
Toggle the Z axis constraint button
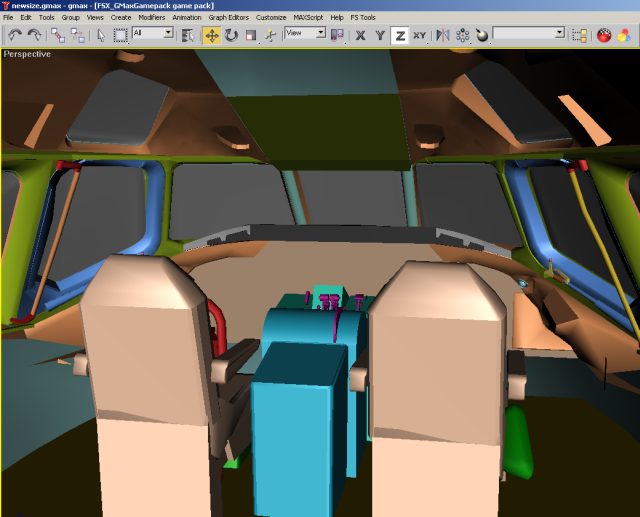tap(399, 35)
